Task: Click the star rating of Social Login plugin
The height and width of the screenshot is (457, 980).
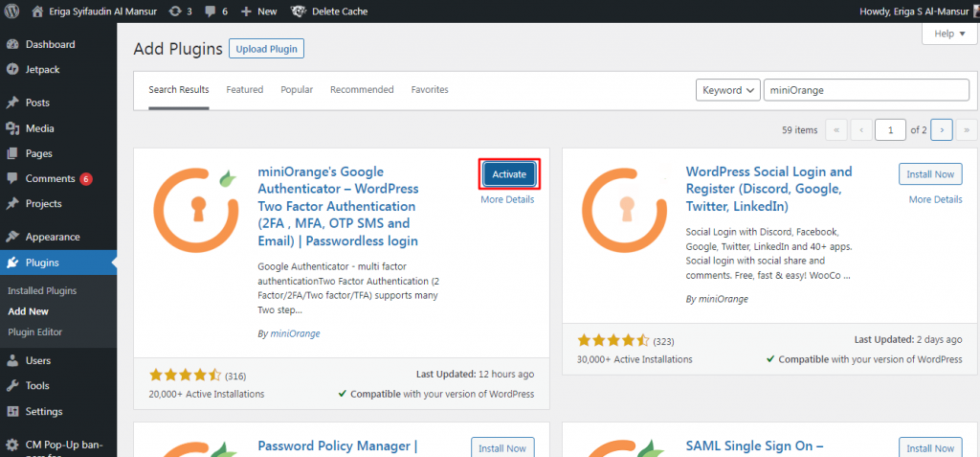Action: [613, 340]
